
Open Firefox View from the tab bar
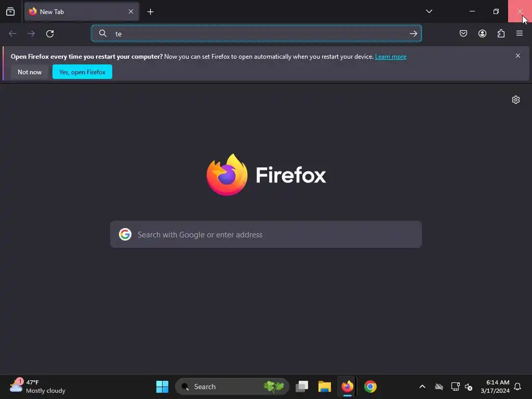tap(10, 11)
